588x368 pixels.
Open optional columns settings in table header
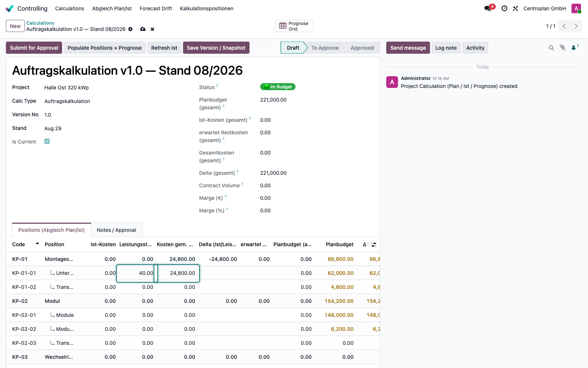(x=374, y=244)
